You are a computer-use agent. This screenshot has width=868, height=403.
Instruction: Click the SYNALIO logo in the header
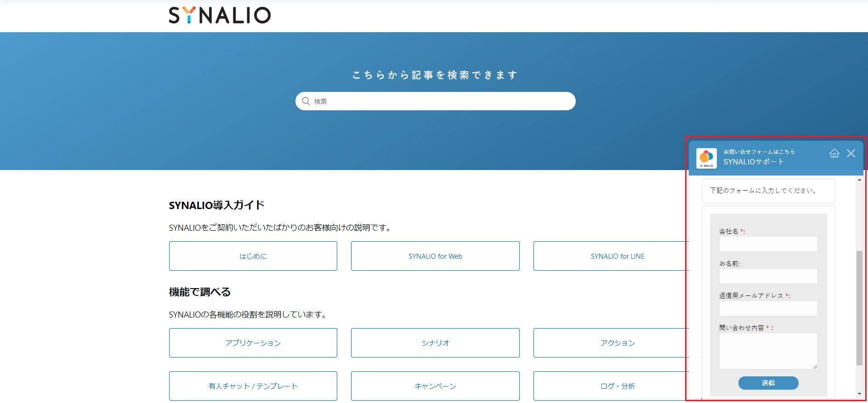pyautogui.click(x=220, y=15)
